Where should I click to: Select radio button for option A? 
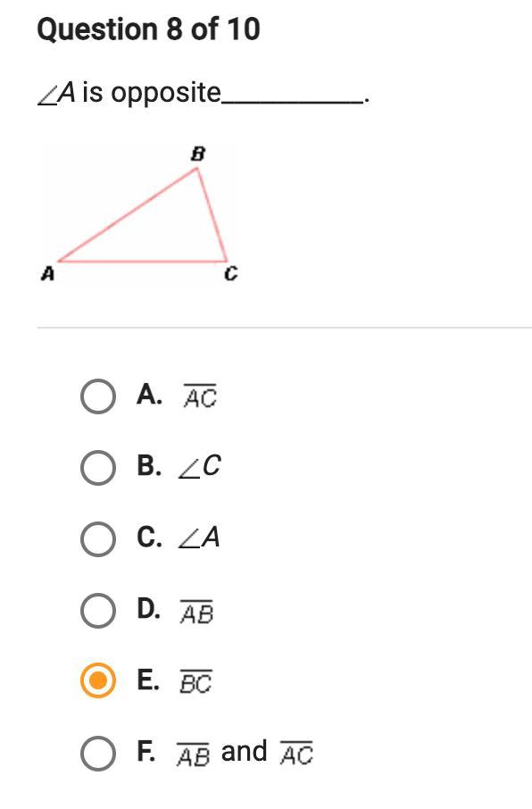[x=98, y=396]
